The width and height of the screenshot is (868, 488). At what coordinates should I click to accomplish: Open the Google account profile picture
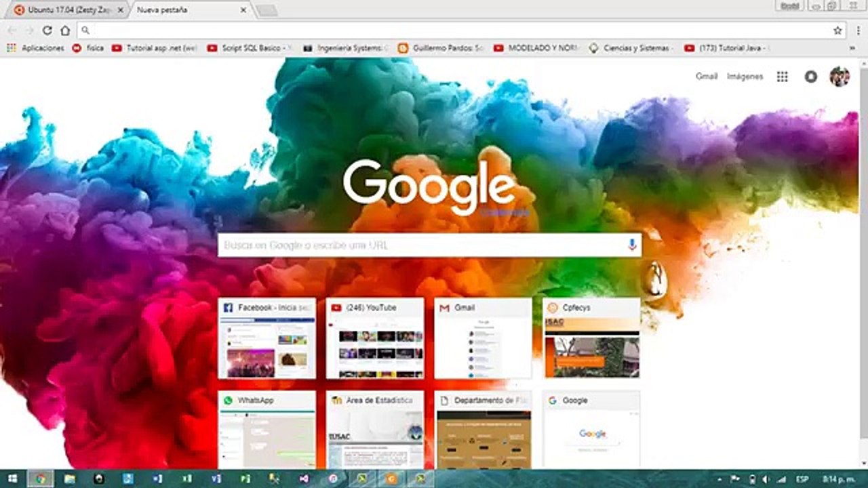point(840,77)
